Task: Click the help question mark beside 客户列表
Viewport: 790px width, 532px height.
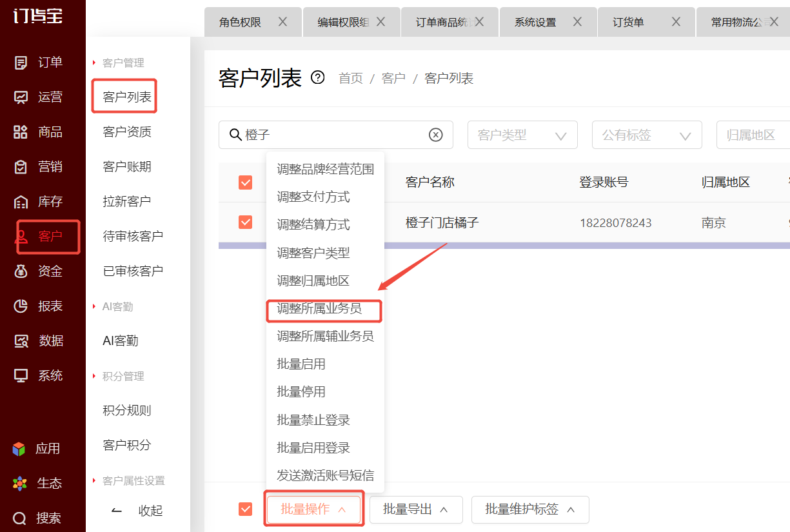Action: pyautogui.click(x=318, y=78)
